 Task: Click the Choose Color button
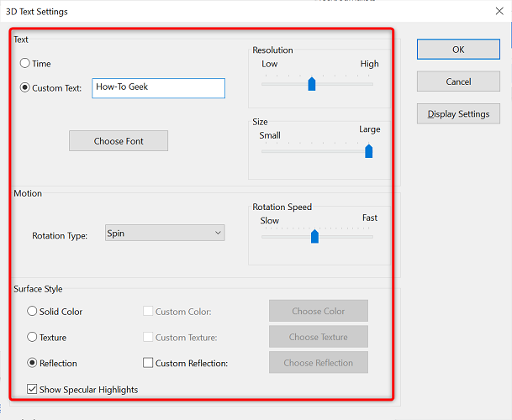pyautogui.click(x=318, y=311)
